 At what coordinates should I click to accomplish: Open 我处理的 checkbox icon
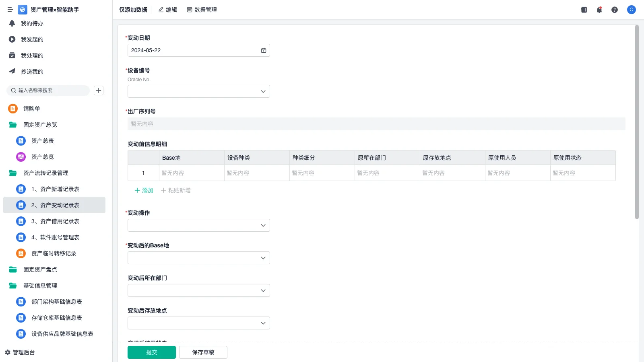tap(12, 56)
